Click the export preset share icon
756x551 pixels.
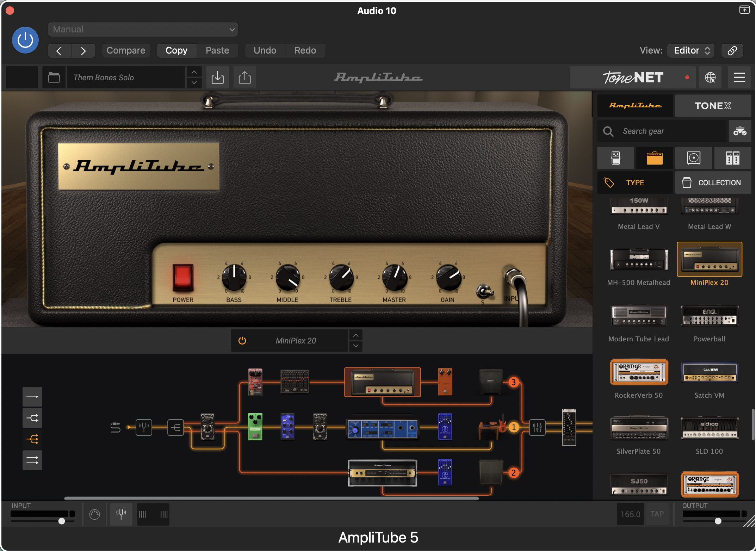tap(244, 78)
